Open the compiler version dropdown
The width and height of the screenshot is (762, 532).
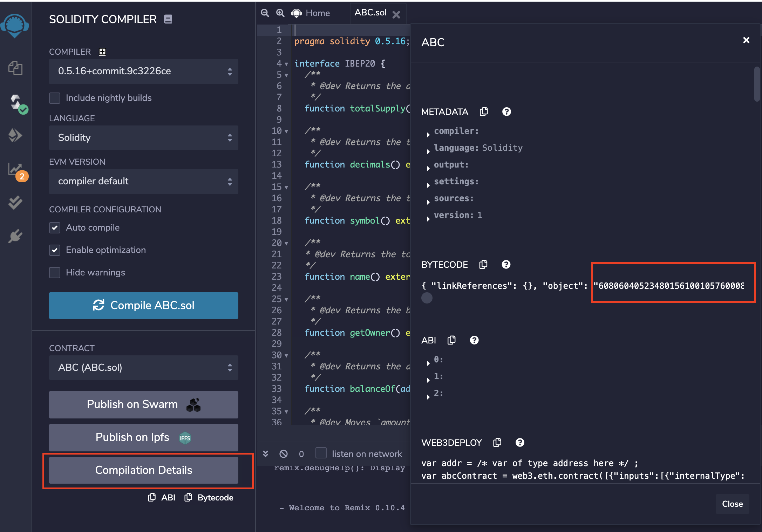[143, 71]
